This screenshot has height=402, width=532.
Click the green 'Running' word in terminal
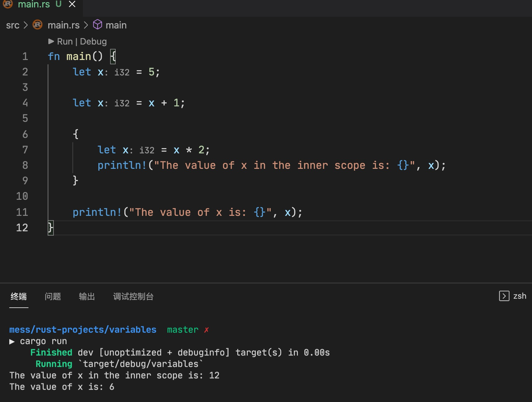(54, 364)
